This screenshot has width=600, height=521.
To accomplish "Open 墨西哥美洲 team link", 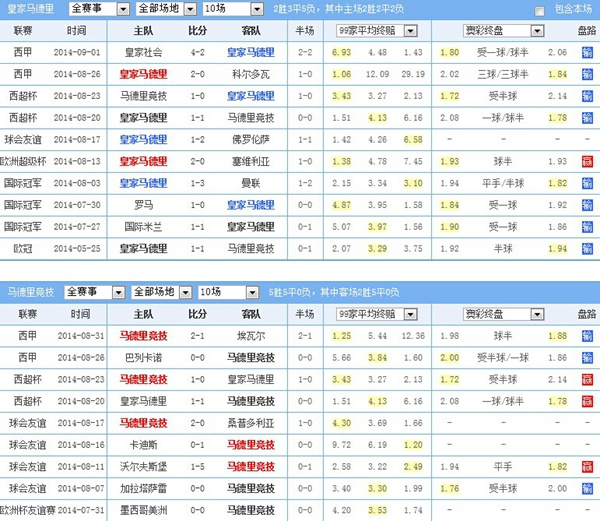I will point(143,510).
